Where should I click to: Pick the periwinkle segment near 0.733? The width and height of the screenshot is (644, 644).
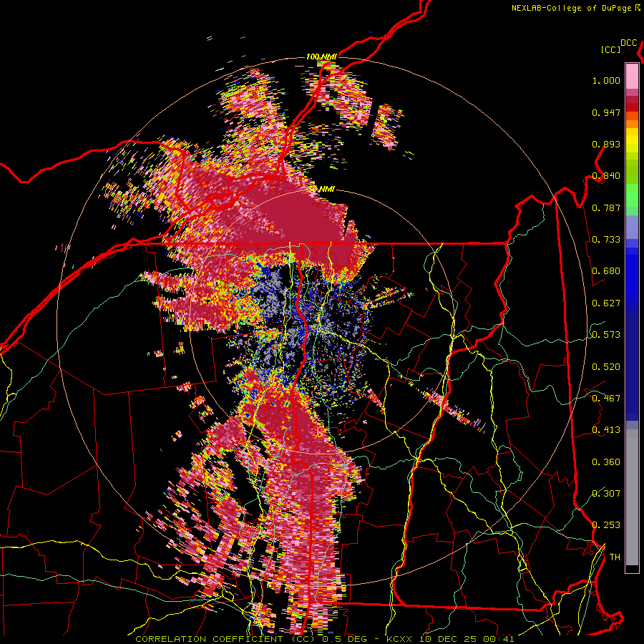632,227
